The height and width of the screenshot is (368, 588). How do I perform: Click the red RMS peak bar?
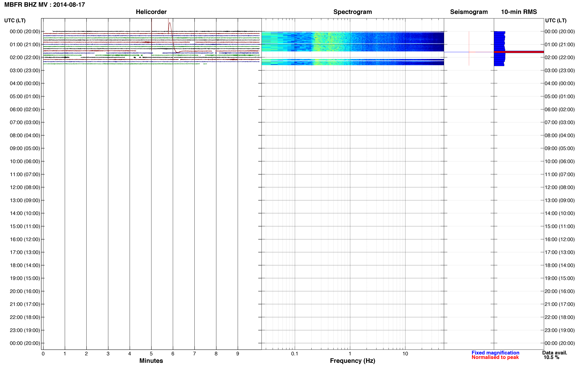coord(519,52)
